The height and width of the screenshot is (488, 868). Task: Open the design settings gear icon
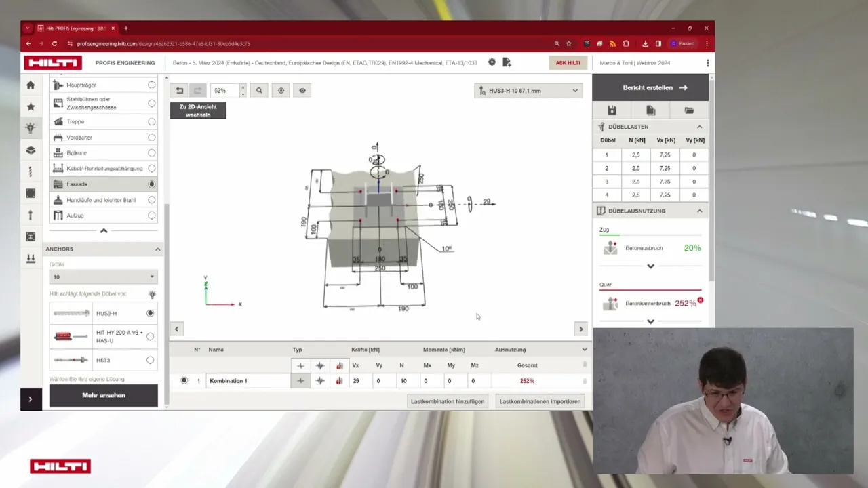point(492,62)
